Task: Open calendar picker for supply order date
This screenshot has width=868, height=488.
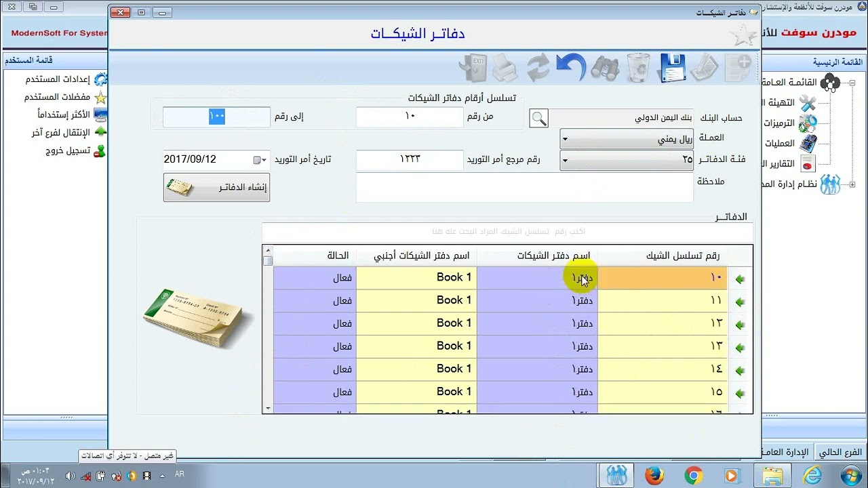Action: click(260, 160)
